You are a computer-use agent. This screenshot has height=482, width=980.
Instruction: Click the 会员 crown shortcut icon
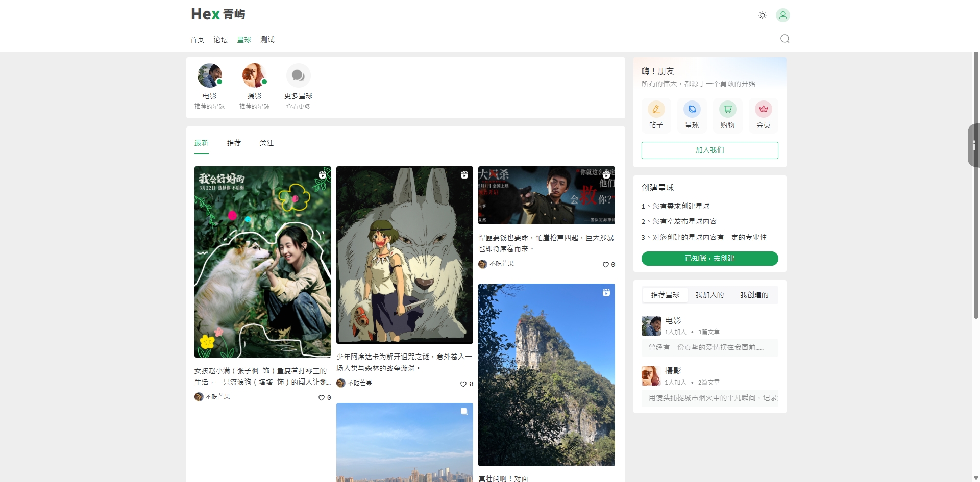click(764, 109)
